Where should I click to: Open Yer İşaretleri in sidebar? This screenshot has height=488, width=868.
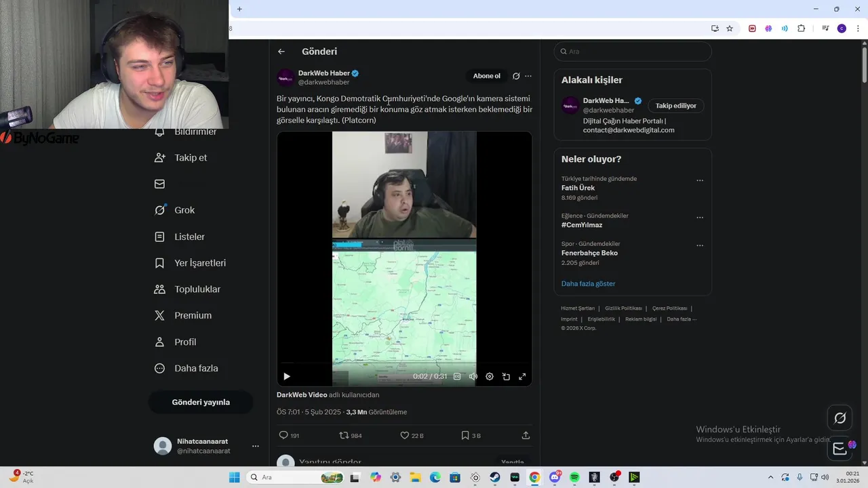[191, 263]
